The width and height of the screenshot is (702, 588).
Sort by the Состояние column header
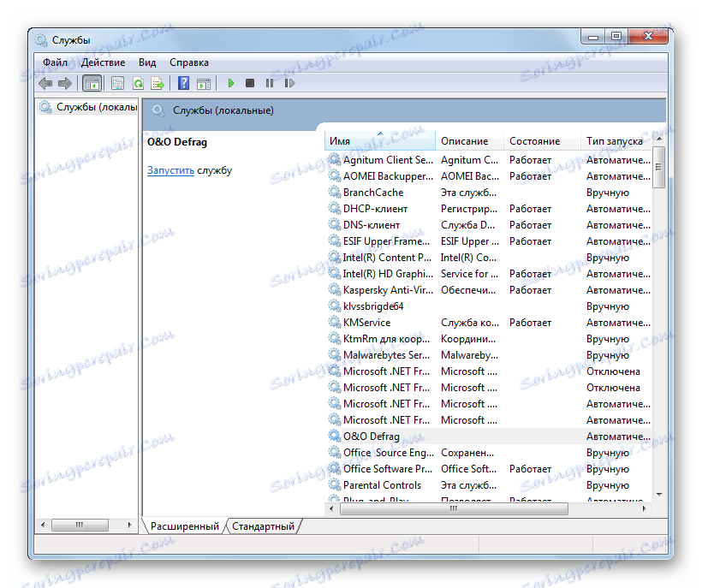coord(542,141)
